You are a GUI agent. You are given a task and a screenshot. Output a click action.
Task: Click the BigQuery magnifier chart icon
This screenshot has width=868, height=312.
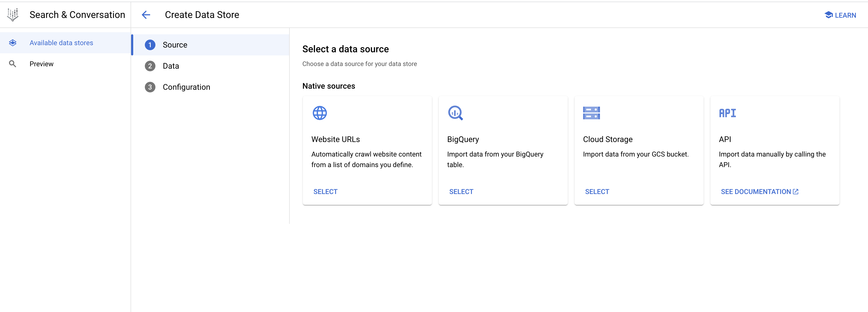click(456, 113)
